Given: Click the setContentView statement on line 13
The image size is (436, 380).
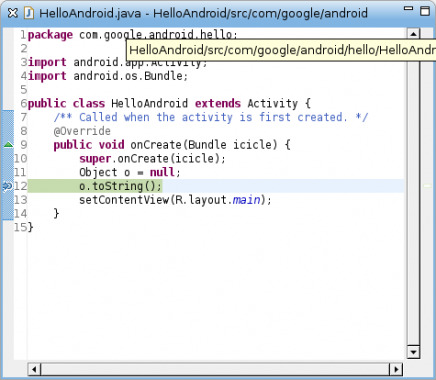Looking at the screenshot, I should (175, 200).
